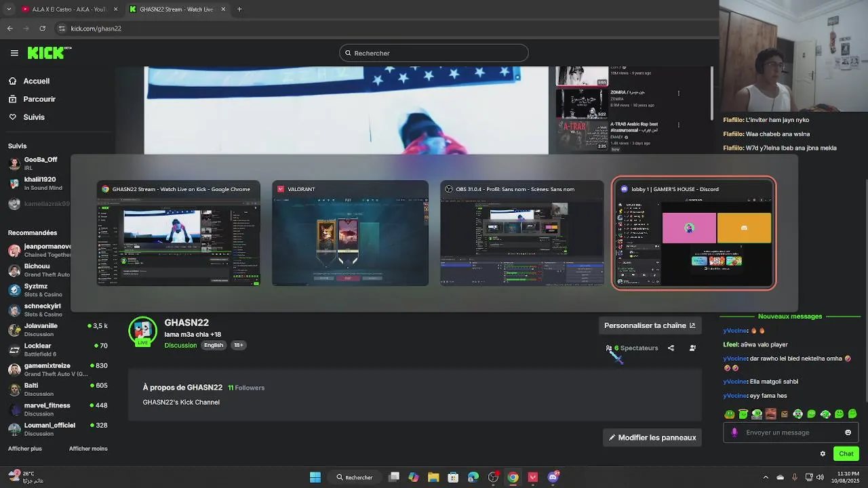
Task: Open the Kick hamburger menu
Action: [14, 53]
